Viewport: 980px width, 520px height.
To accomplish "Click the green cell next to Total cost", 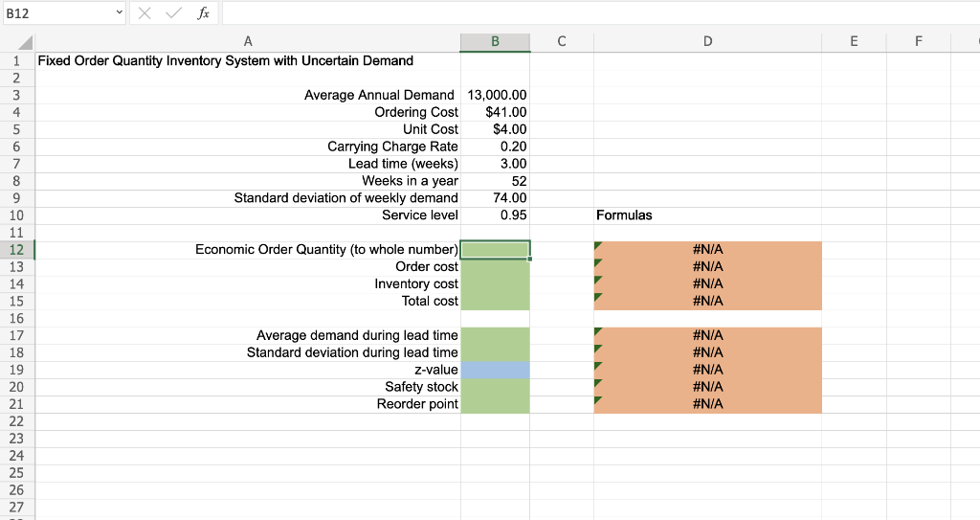I will coord(495,301).
